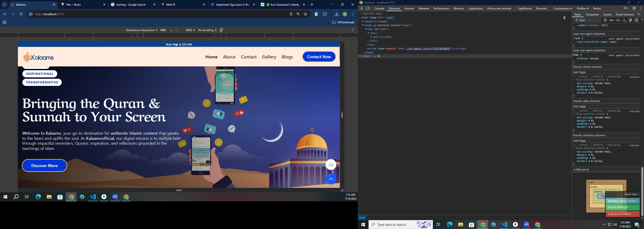Open Chrome downloads icon
The width and height of the screenshot is (644, 229).
pos(337,14)
